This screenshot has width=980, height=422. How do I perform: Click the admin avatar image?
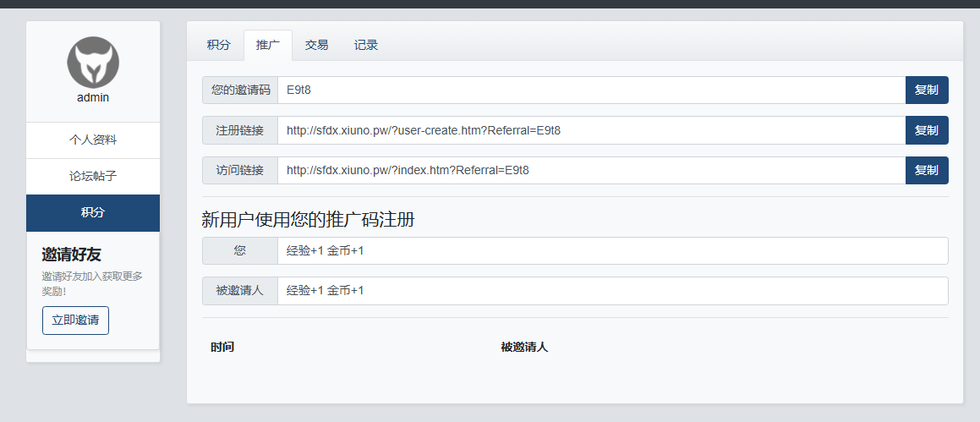point(93,62)
